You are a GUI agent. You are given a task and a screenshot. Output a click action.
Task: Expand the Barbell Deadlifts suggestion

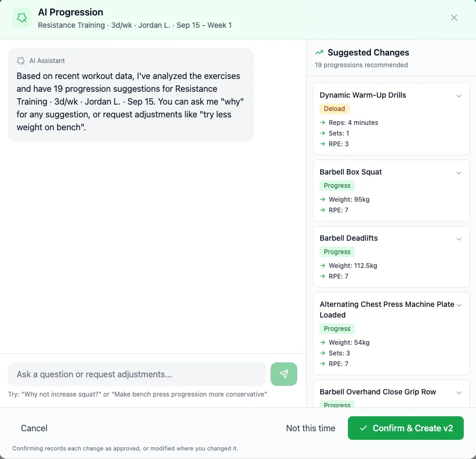tap(459, 239)
